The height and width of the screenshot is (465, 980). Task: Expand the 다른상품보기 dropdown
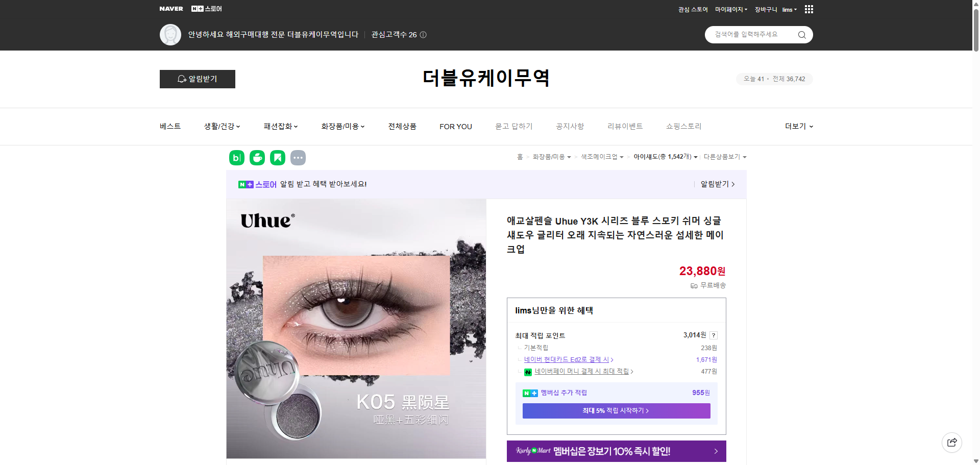tap(725, 157)
